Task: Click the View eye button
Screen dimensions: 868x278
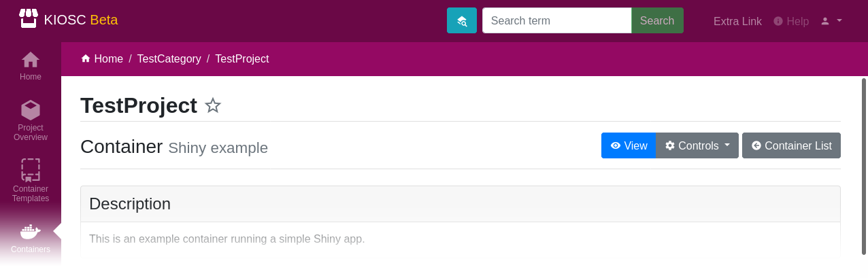Action: 629,145
